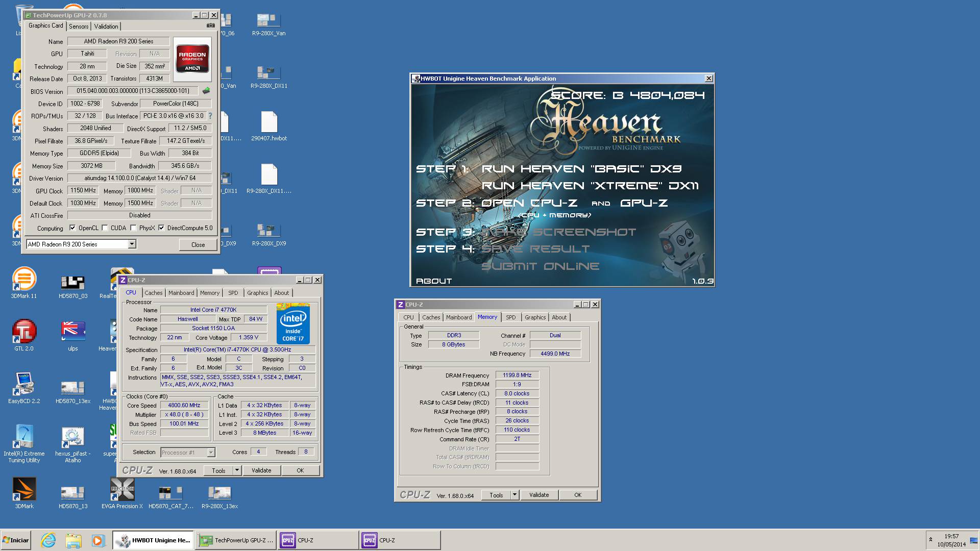Open the R9-280X_DX9 desktop file
This screenshot has height=551, width=980.
(268, 234)
